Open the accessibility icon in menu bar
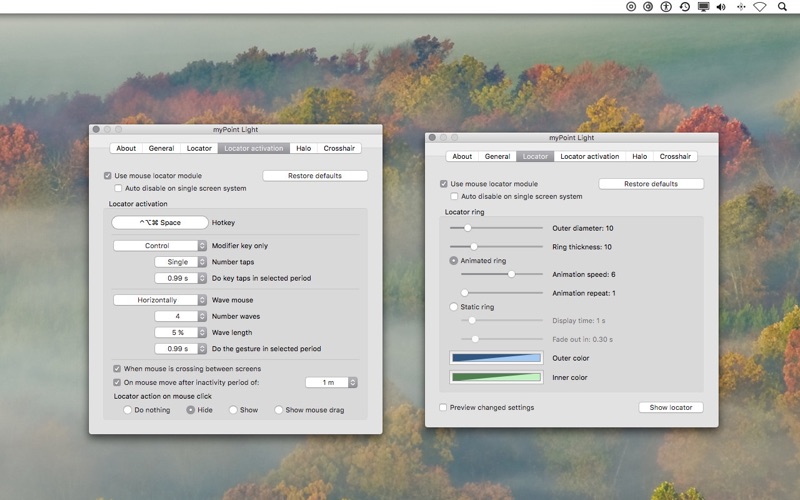Image resolution: width=800 pixels, height=500 pixels. click(x=666, y=7)
